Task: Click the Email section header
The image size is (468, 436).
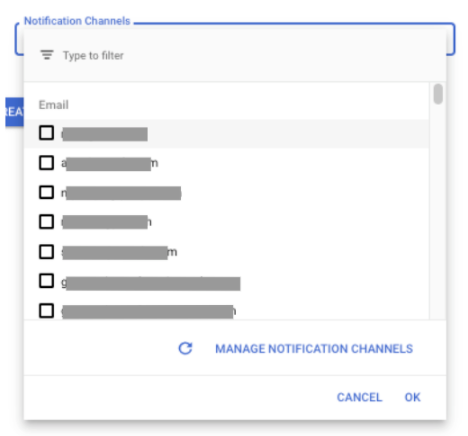Action: tap(54, 105)
